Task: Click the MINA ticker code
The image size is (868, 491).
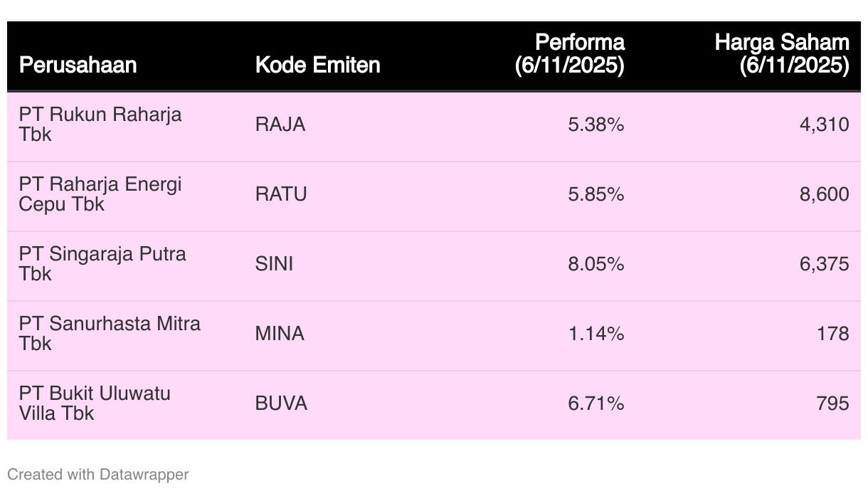Action: tap(280, 334)
